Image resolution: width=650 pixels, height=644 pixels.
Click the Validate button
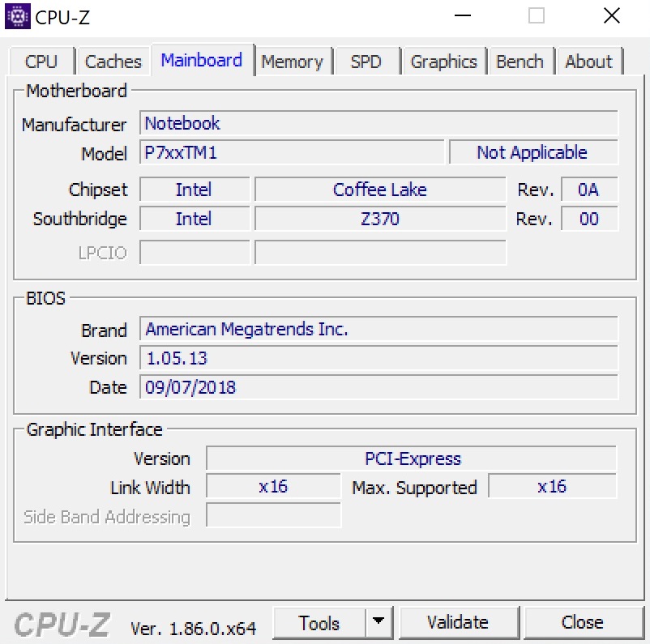click(x=458, y=623)
